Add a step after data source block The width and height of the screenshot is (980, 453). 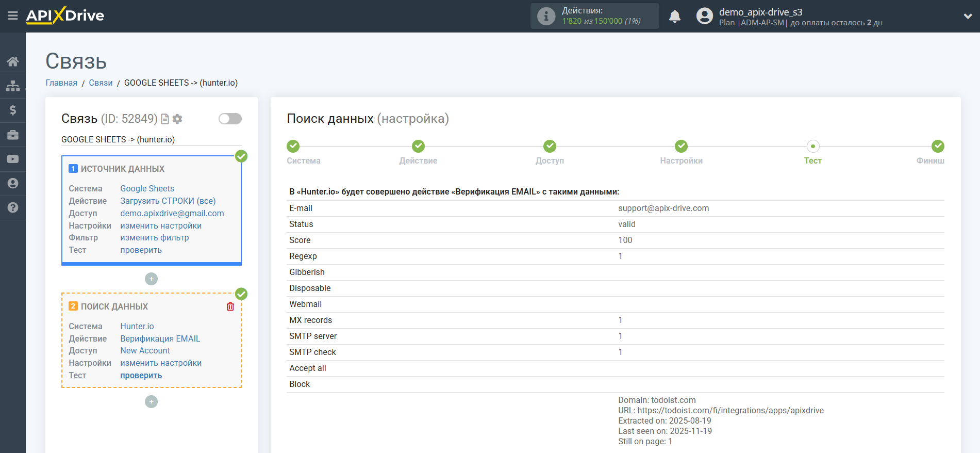point(151,279)
